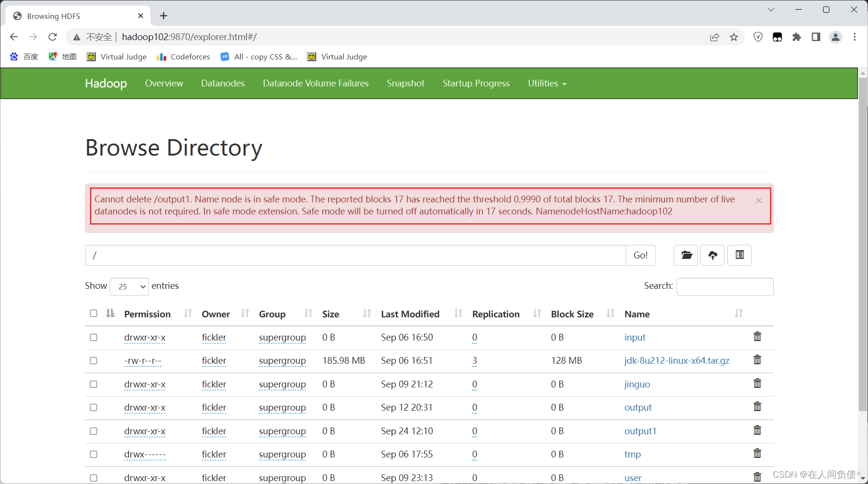This screenshot has height=484, width=868.
Task: Open the Datanodes nav item
Action: (x=223, y=83)
